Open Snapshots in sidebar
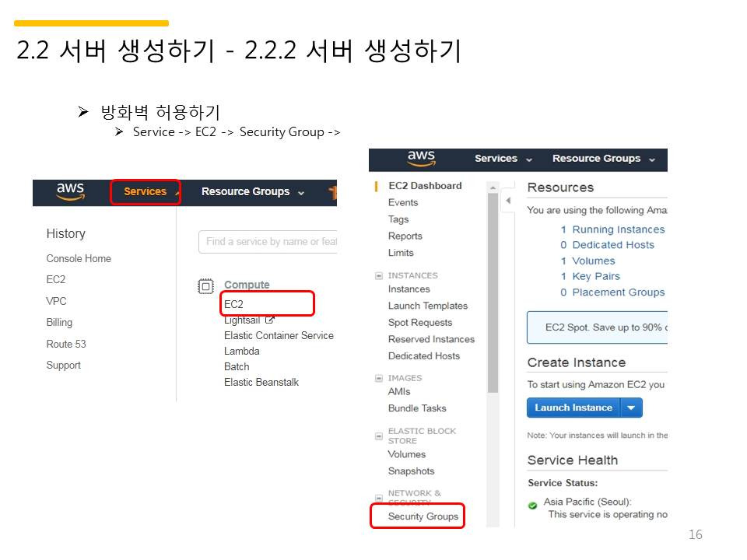747x560 pixels. [x=411, y=471]
